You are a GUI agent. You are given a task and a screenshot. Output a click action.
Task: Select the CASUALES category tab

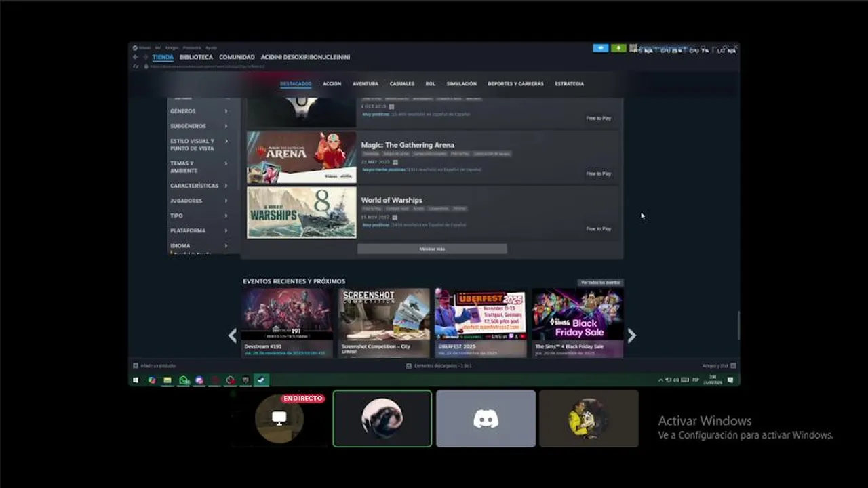pyautogui.click(x=402, y=84)
